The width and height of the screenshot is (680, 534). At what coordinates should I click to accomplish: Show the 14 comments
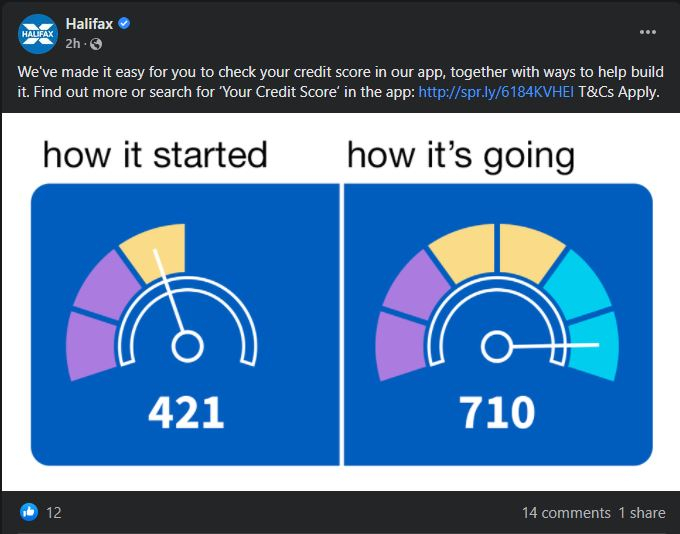coord(566,513)
